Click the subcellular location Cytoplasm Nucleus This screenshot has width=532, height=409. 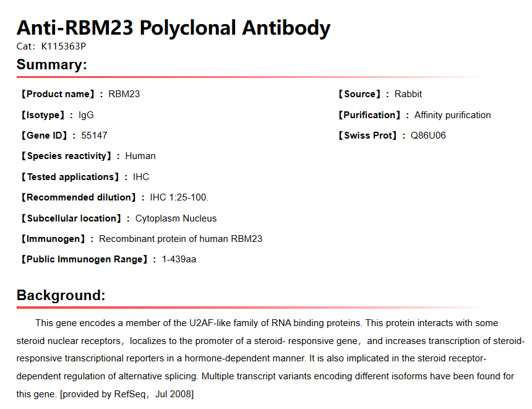click(x=176, y=218)
